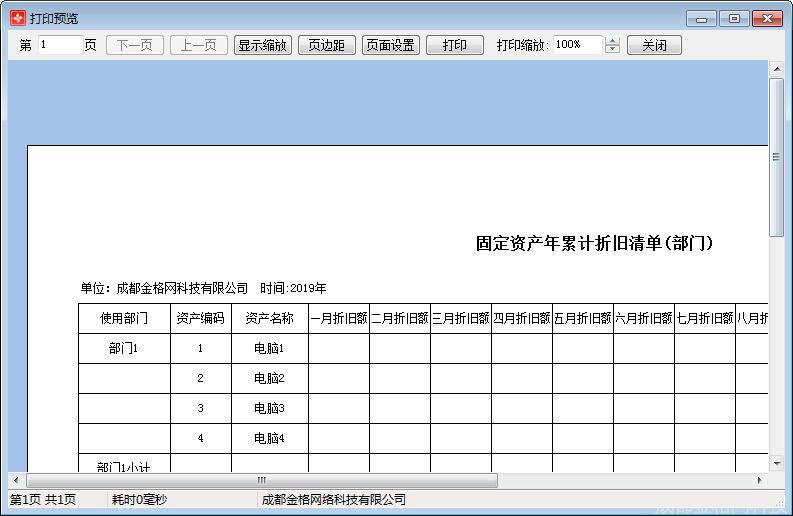The width and height of the screenshot is (793, 516).
Task: Go to next page with 下一页
Action: tap(135, 45)
